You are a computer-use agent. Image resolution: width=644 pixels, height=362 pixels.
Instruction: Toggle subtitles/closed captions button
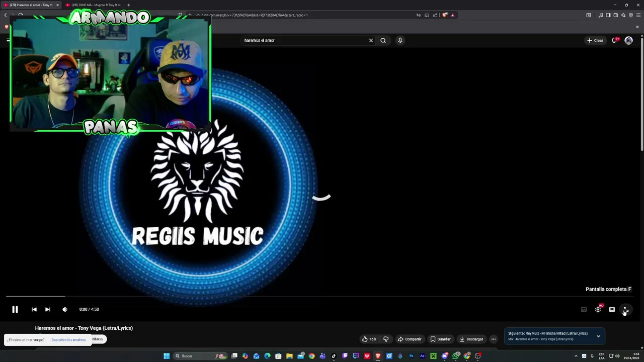584,309
